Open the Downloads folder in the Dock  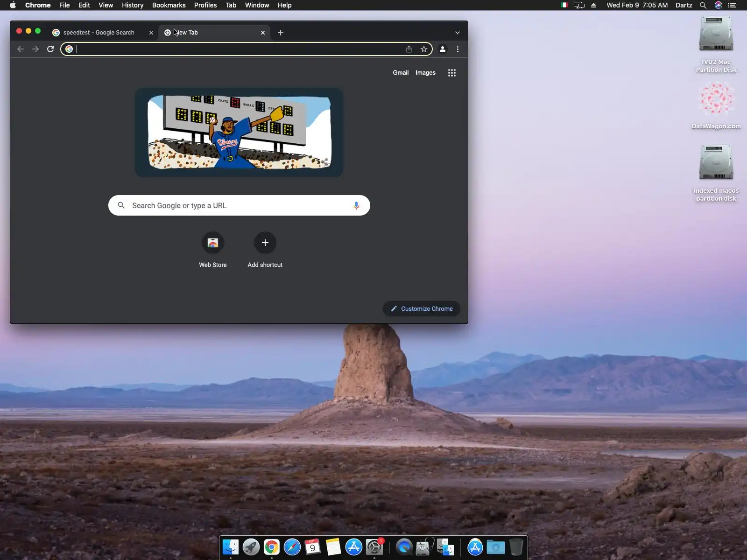496,547
